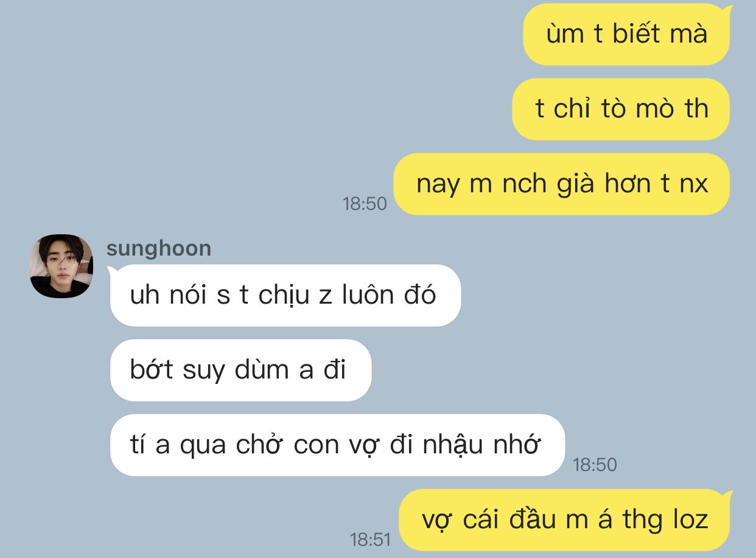This screenshot has width=756, height=558.
Task: Tap the 'nay m nch già hơn t nx' message
Action: [562, 184]
